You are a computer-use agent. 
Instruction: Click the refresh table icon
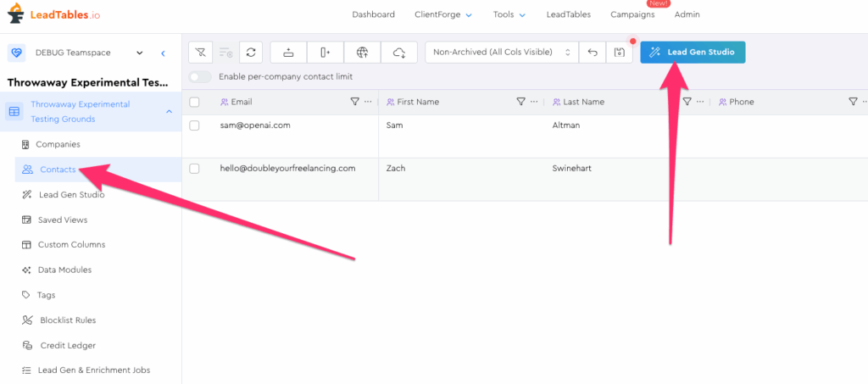(251, 53)
